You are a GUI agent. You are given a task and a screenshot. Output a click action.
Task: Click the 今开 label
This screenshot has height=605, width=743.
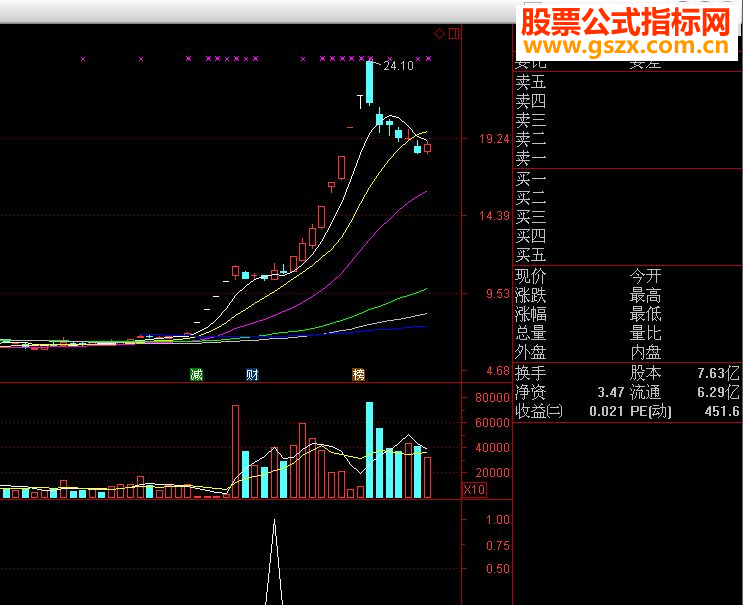click(645, 276)
